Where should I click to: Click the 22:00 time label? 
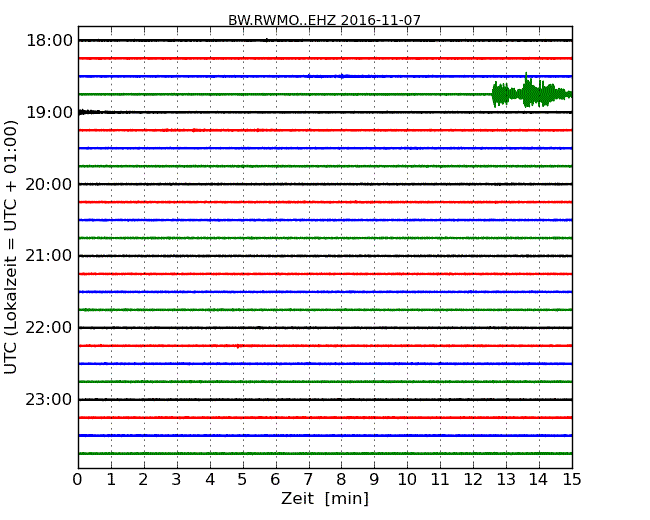[x=49, y=328]
